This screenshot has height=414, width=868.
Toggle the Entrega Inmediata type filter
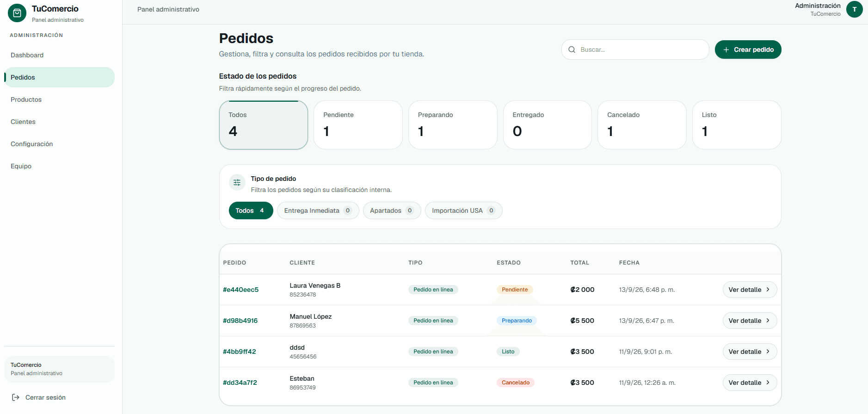tap(318, 210)
